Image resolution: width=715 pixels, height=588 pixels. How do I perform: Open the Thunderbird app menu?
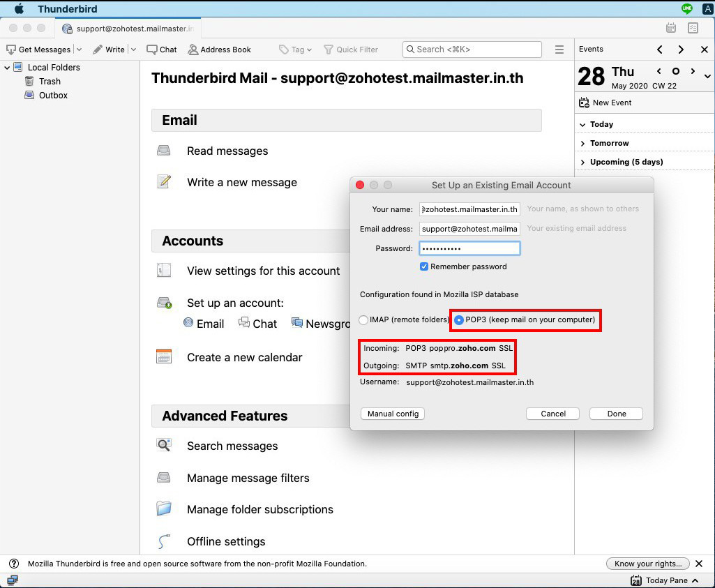coord(68,8)
